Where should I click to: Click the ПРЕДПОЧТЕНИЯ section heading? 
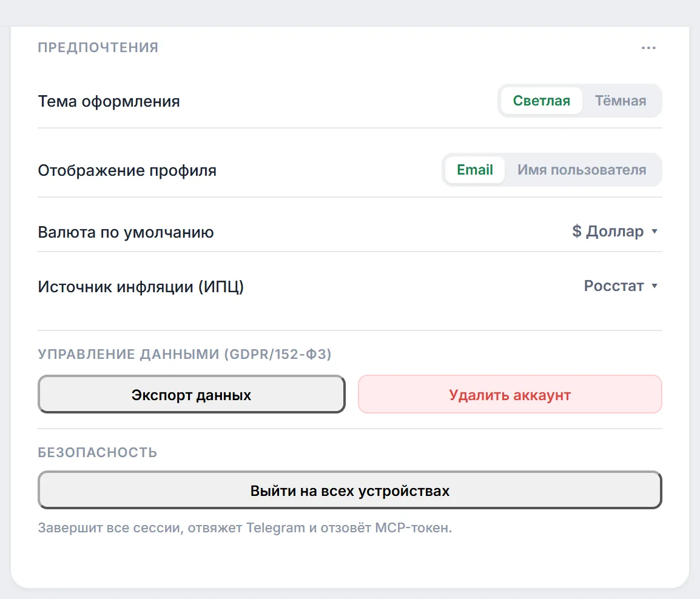coord(98,47)
